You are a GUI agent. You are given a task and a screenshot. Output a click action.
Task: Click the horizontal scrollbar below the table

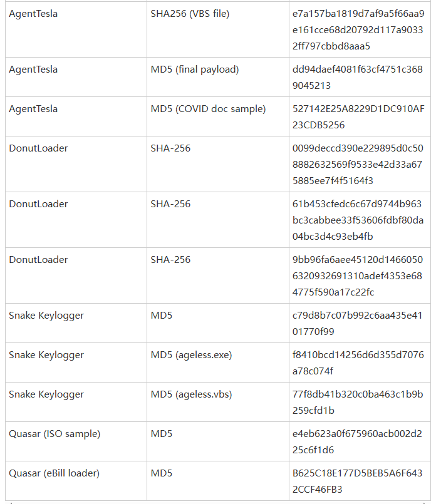point(218,502)
